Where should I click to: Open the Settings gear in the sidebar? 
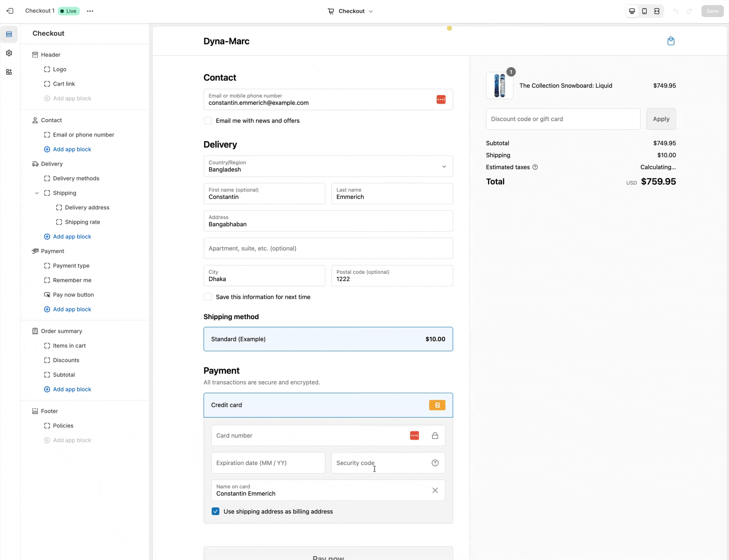tap(9, 53)
